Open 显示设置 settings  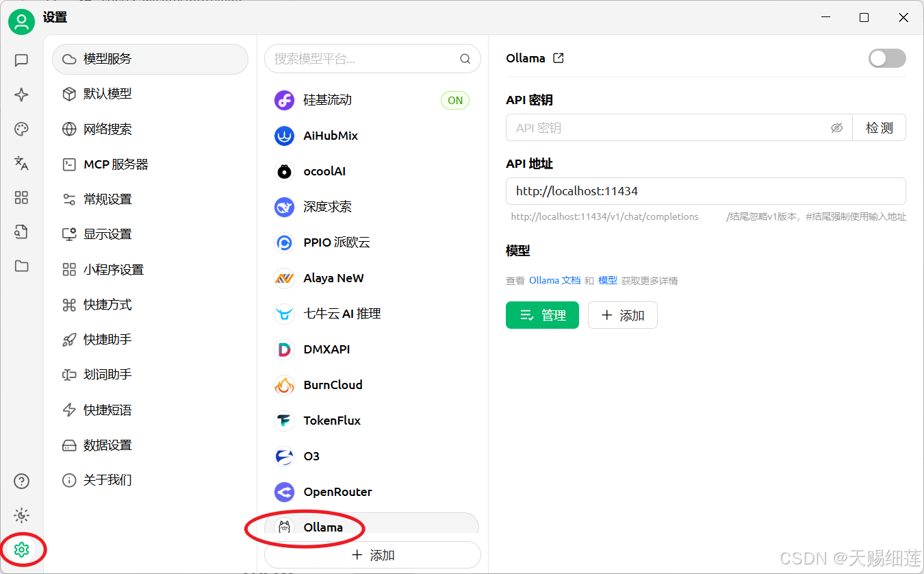[x=150, y=234]
